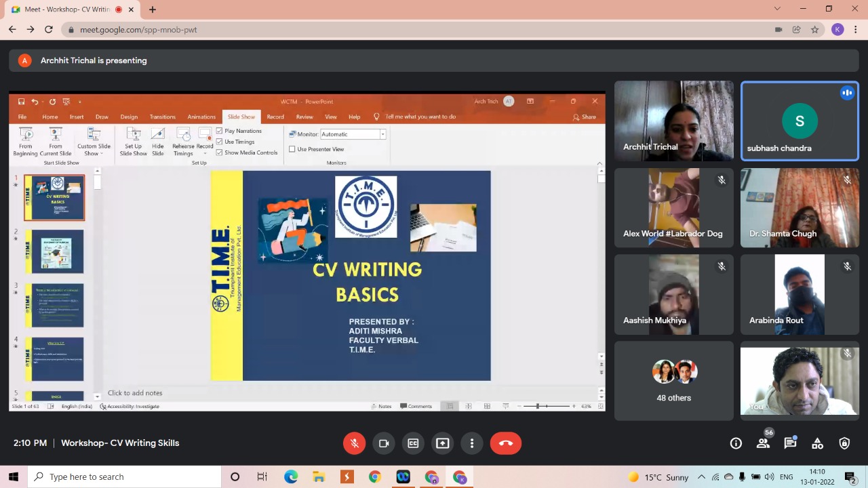Toggle the Play Narrations checkbox

[220, 131]
